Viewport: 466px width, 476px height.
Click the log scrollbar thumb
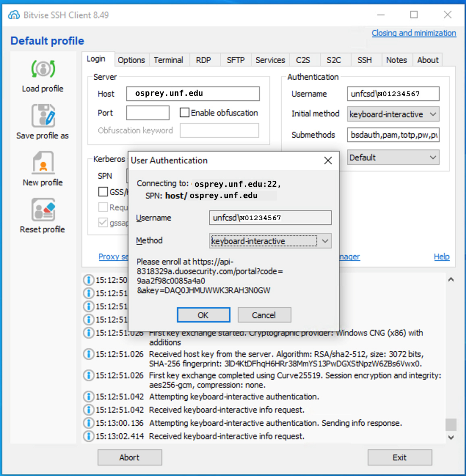[451, 425]
